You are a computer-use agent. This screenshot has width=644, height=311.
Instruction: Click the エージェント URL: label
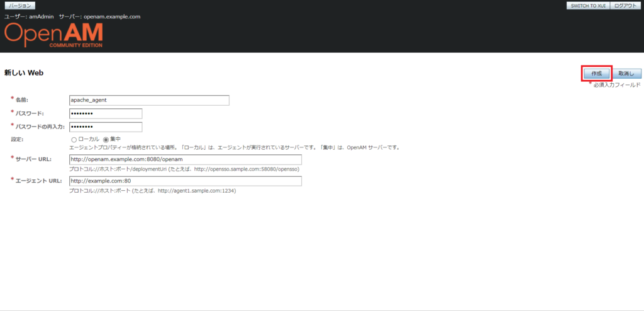click(x=38, y=181)
